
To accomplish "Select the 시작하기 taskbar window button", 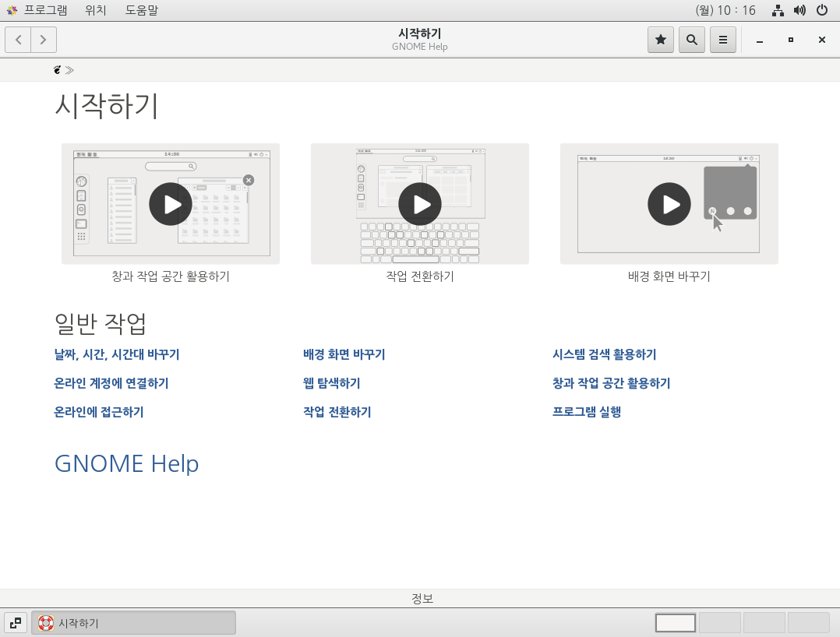I will tap(133, 623).
